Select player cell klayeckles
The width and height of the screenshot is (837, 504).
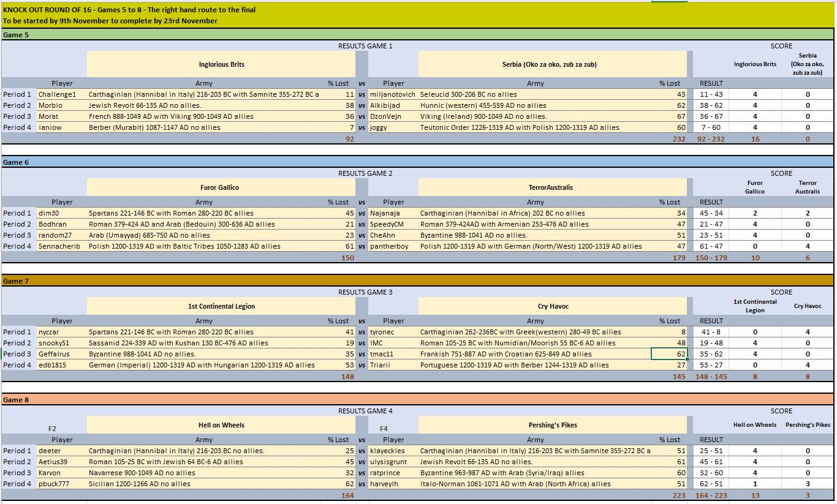(393, 451)
